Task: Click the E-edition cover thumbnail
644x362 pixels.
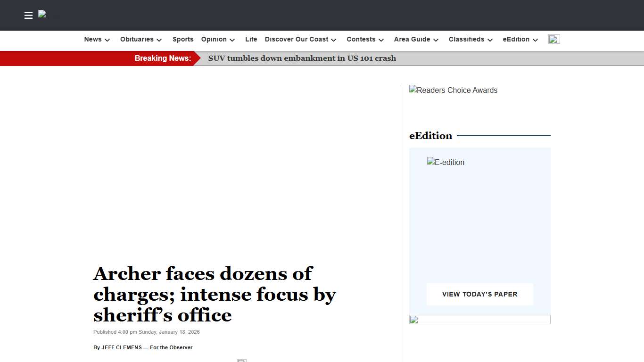Action: click(x=446, y=163)
